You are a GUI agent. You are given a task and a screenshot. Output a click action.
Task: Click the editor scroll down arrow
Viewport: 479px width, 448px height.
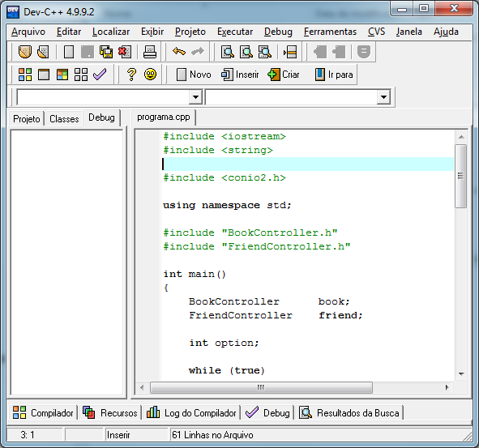[461, 374]
